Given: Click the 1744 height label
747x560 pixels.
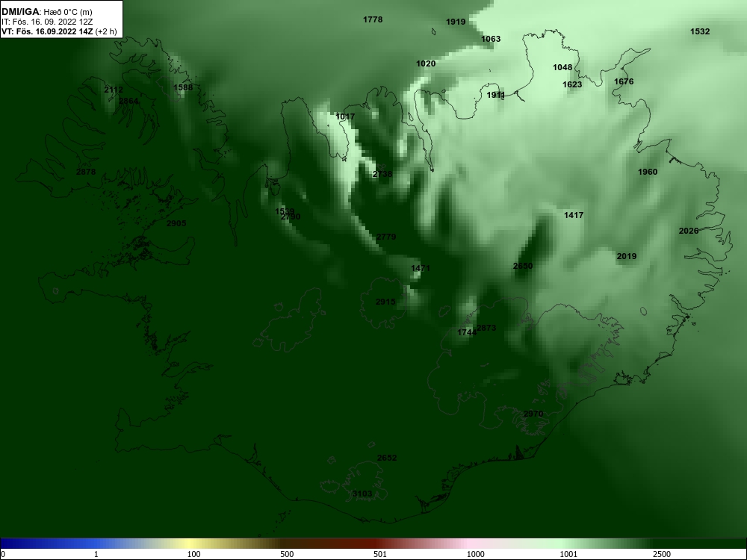Looking at the screenshot, I should click(467, 332).
